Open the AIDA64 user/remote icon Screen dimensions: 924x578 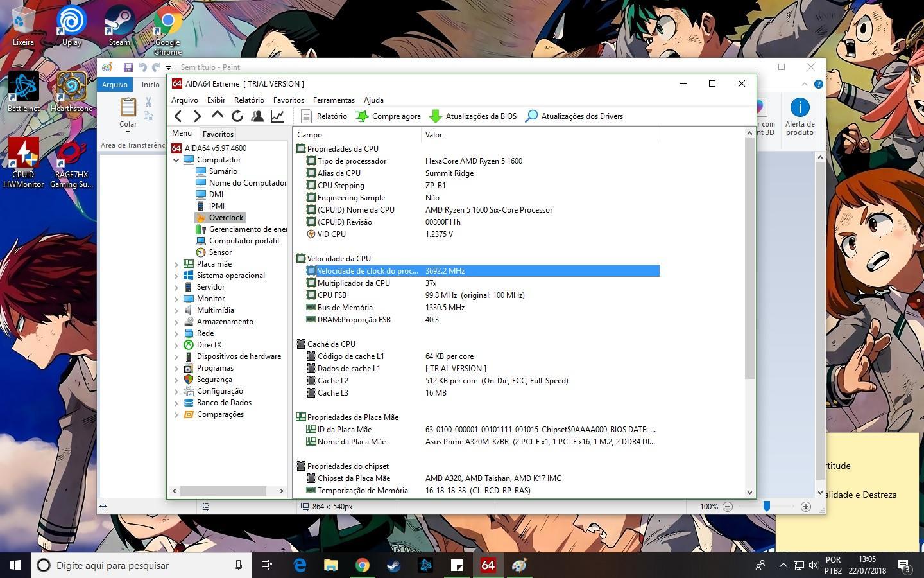257,116
